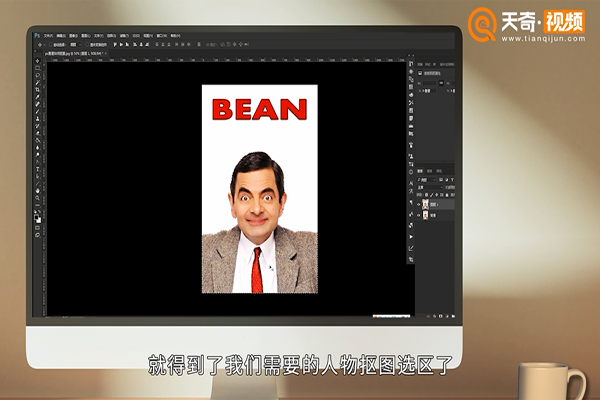The image size is (600, 400).
Task: Open the 3D menu
Action: coord(136,36)
